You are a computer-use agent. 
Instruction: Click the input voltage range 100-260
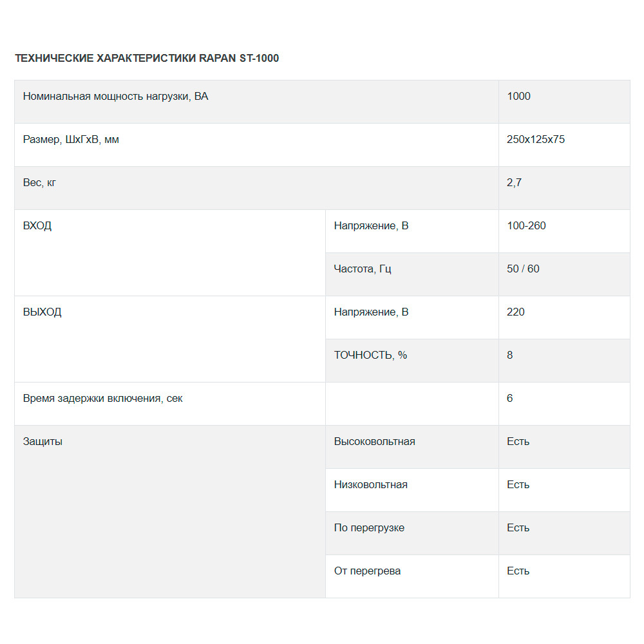point(526,225)
